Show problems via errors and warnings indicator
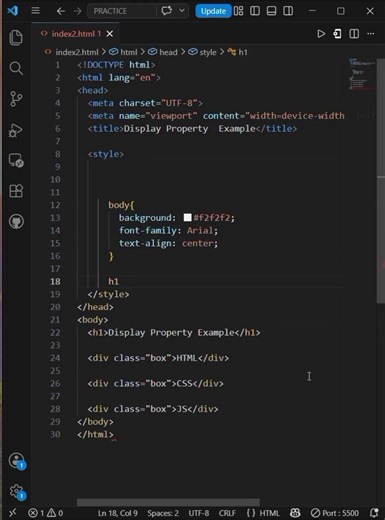This screenshot has height=520, width=385. point(46,513)
